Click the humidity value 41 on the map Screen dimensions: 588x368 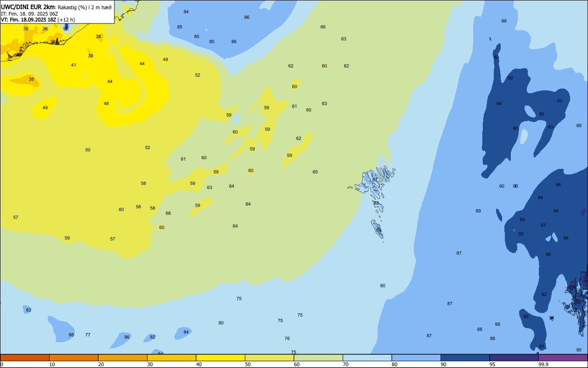click(x=73, y=65)
